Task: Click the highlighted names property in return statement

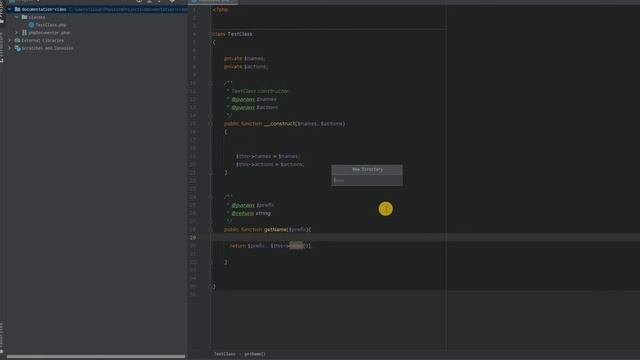Action: (x=296, y=246)
